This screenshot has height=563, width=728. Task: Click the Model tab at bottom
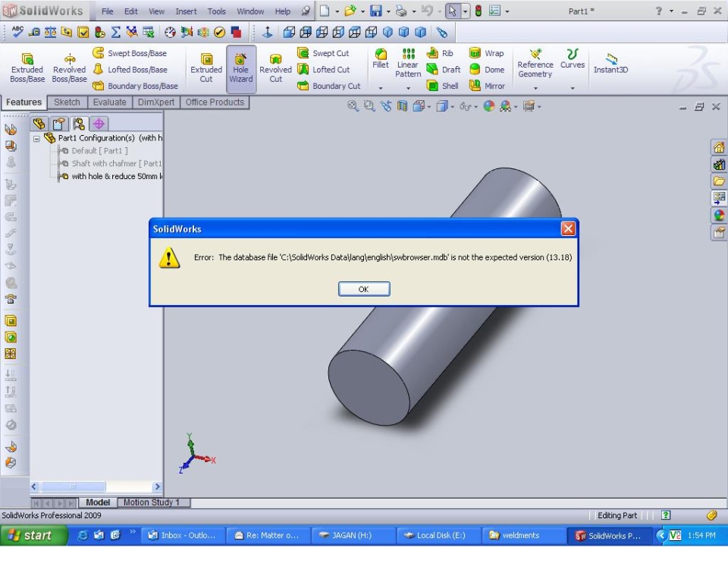tap(98, 502)
